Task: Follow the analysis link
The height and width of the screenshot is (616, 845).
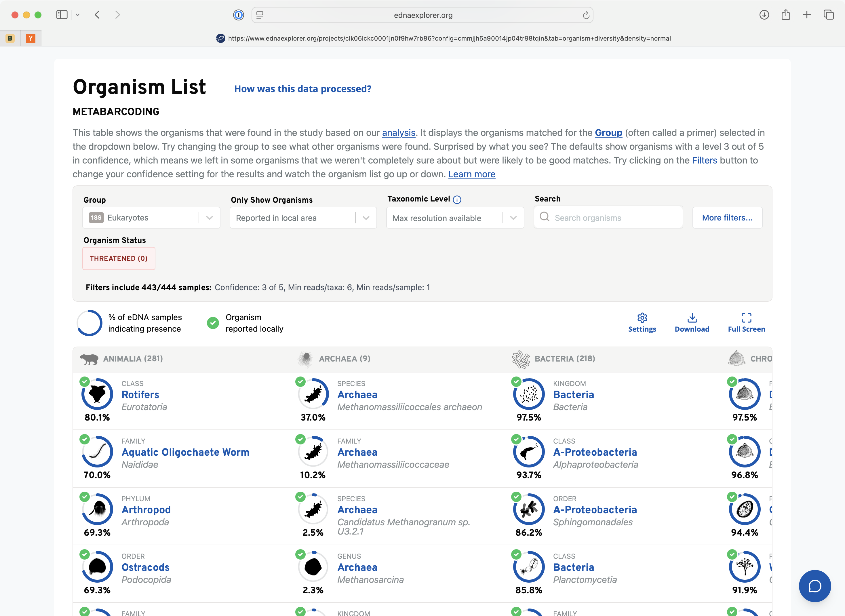Action: click(398, 133)
